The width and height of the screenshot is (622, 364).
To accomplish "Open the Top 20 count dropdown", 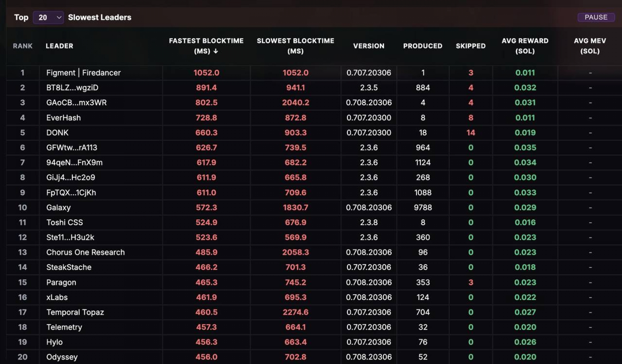I will (x=48, y=17).
